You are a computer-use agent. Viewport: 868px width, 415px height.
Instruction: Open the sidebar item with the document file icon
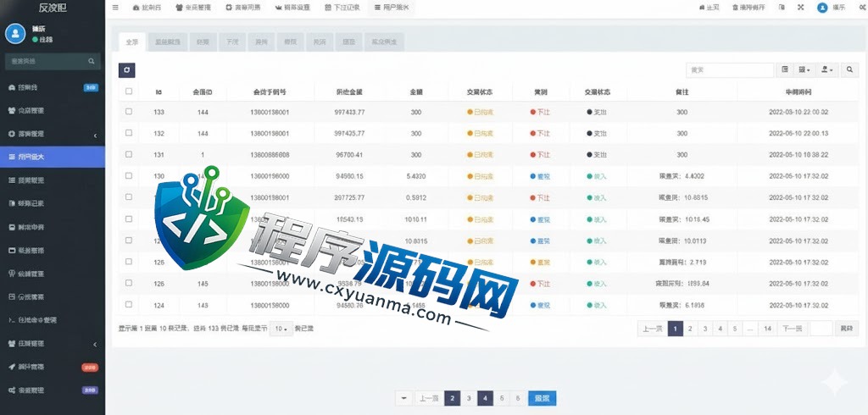click(53, 203)
